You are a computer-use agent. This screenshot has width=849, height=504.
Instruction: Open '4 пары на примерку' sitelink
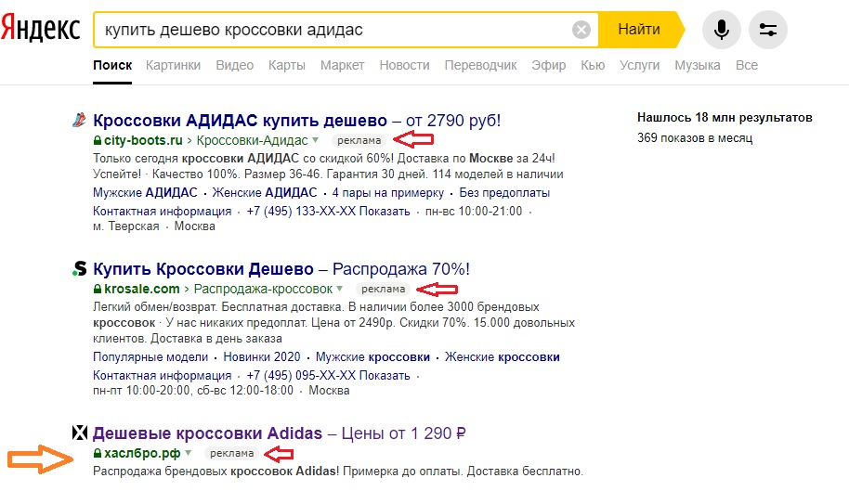point(387,192)
